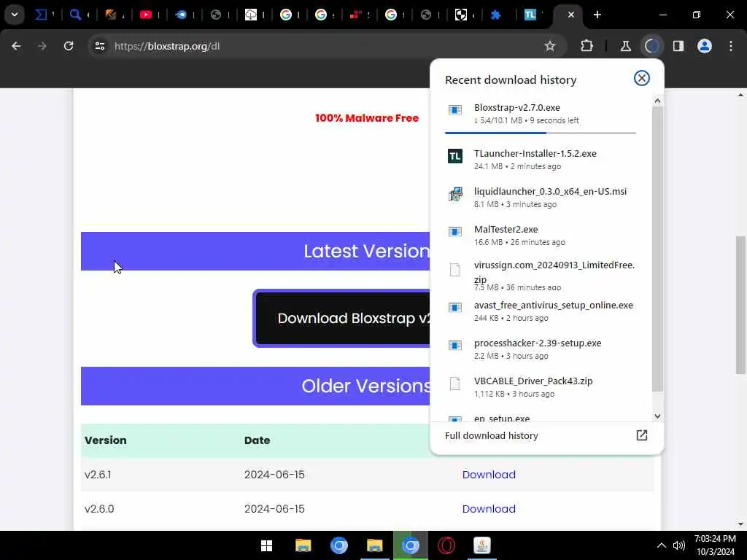Go back to previous page
747x560 pixels.
click(16, 46)
